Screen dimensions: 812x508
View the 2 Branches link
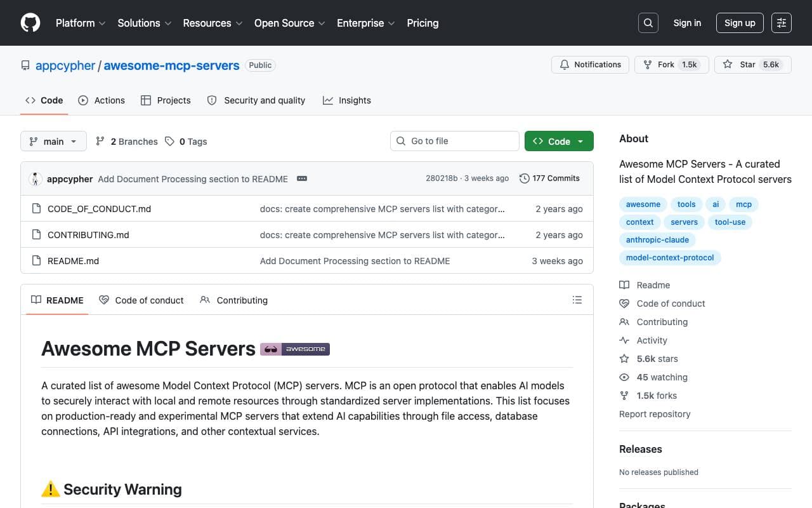[126, 141]
